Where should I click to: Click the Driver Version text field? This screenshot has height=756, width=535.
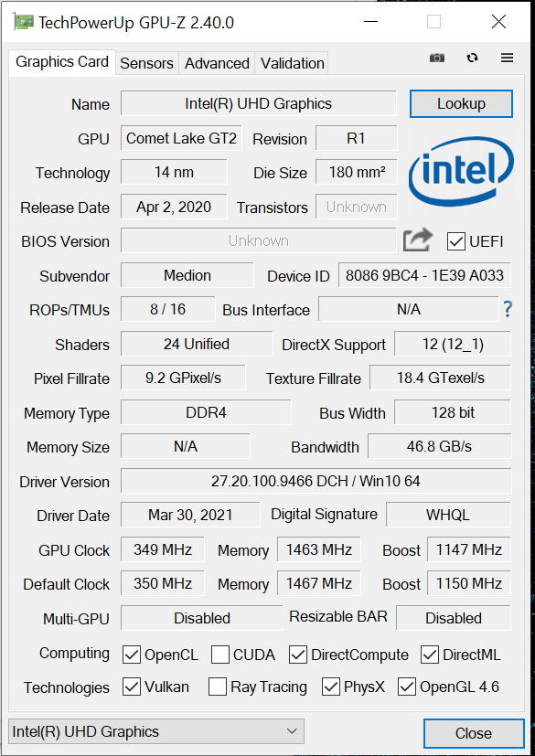click(316, 481)
